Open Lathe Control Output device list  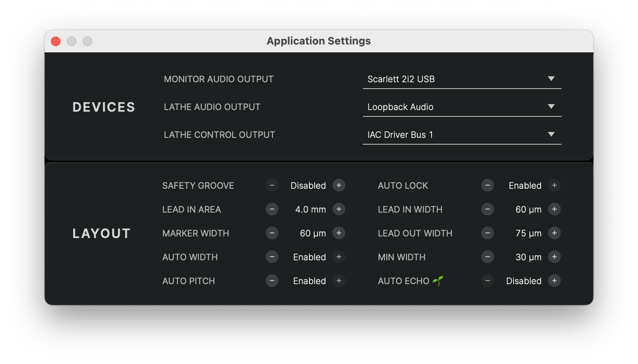point(462,135)
